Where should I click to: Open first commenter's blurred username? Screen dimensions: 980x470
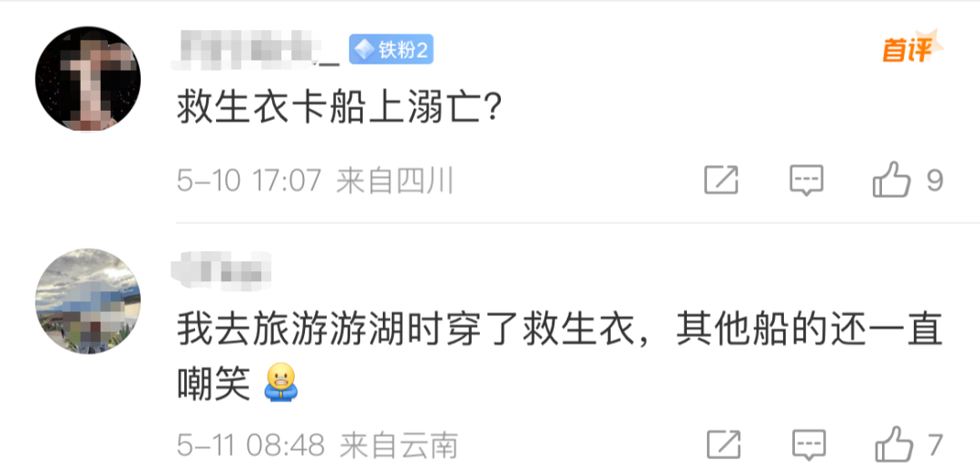[x=255, y=51]
